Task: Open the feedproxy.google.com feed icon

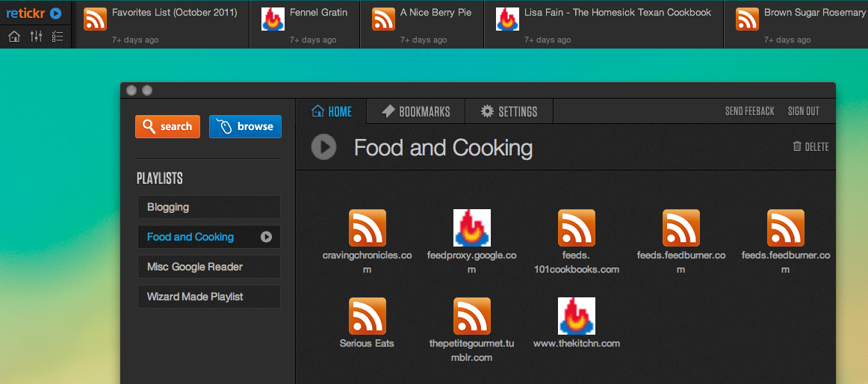Action: [472, 228]
